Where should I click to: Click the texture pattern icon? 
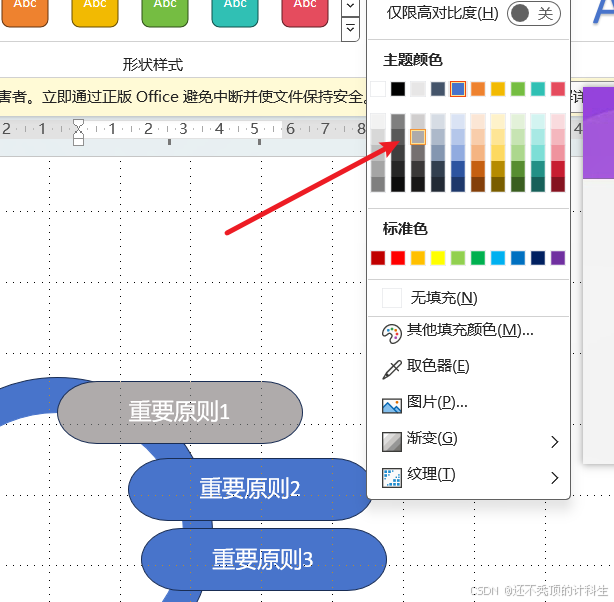coord(392,478)
